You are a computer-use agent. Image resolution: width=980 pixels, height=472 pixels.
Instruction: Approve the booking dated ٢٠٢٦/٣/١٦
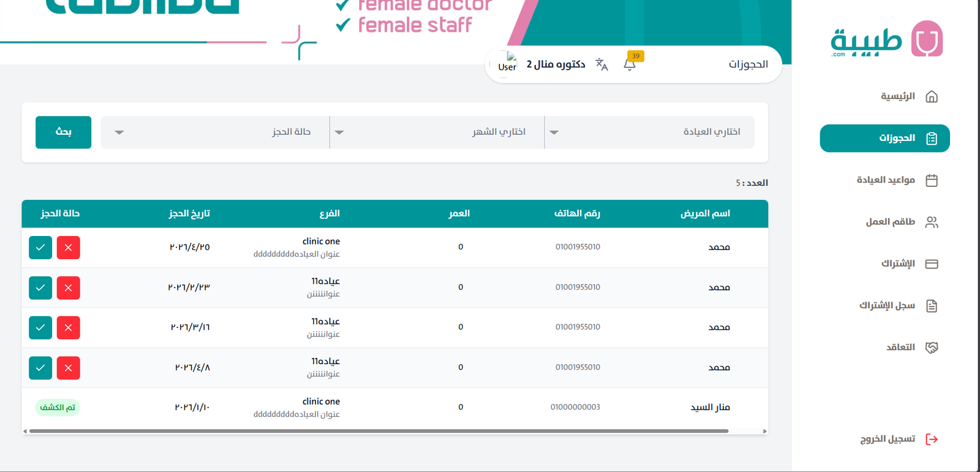pos(40,328)
